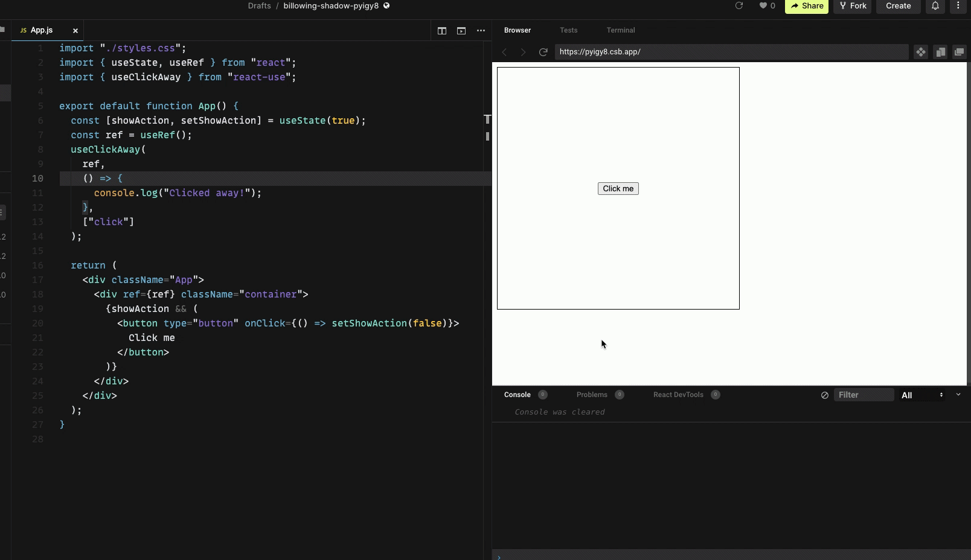This screenshot has height=560, width=971.
Task: Like the sandbox with the heart icon
Action: [x=763, y=5]
